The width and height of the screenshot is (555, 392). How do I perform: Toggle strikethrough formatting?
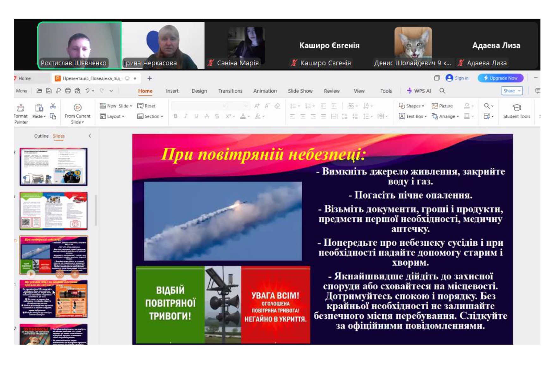point(207,116)
